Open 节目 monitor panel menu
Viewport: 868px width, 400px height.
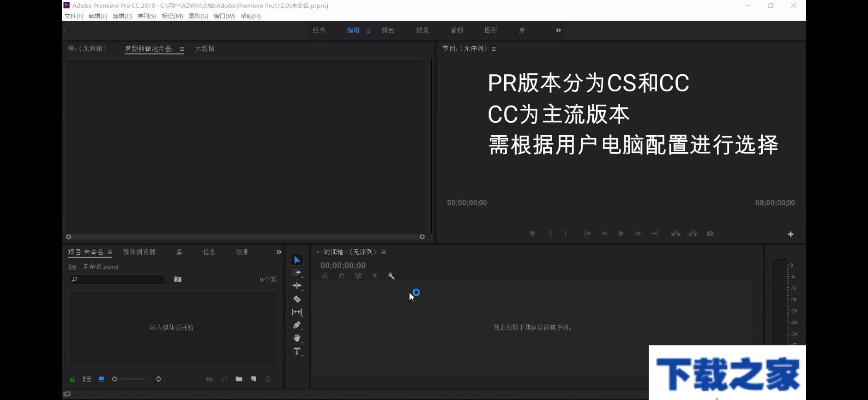click(494, 49)
